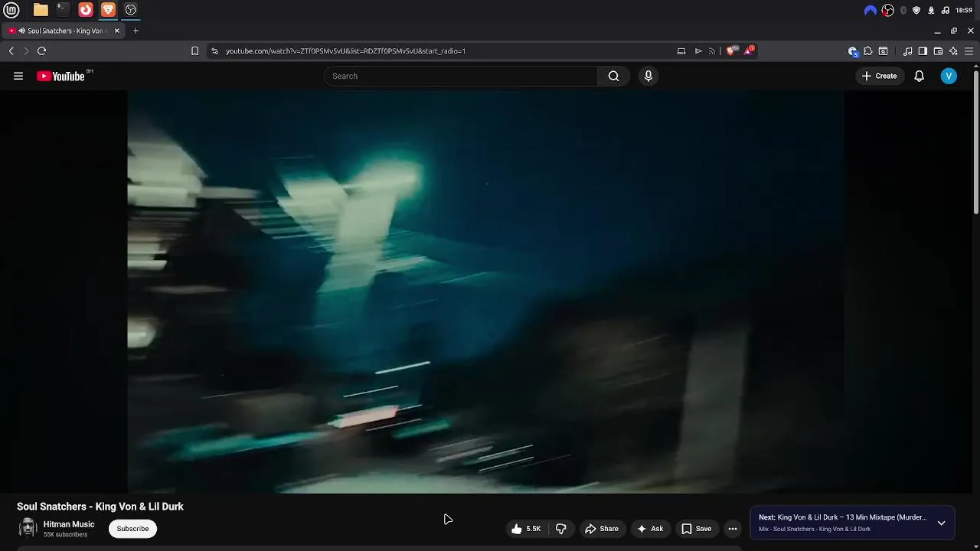Click the video player to pause
Image resolution: width=980 pixels, height=551 pixels.
point(486,291)
